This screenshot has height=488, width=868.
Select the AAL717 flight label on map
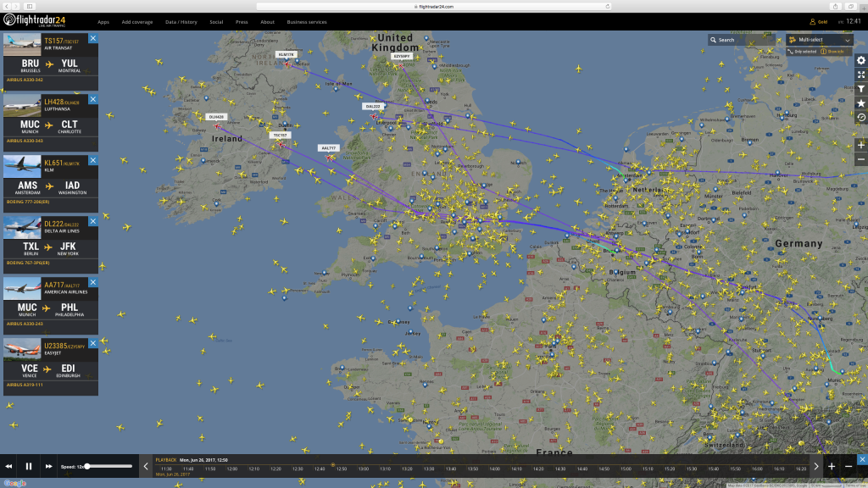[x=328, y=148]
